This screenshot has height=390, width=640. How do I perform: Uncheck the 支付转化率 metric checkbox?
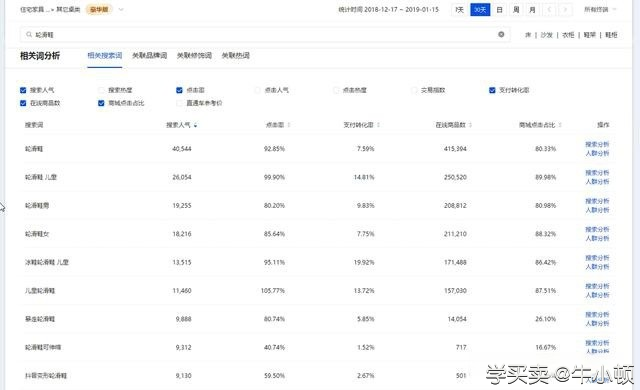click(x=492, y=90)
